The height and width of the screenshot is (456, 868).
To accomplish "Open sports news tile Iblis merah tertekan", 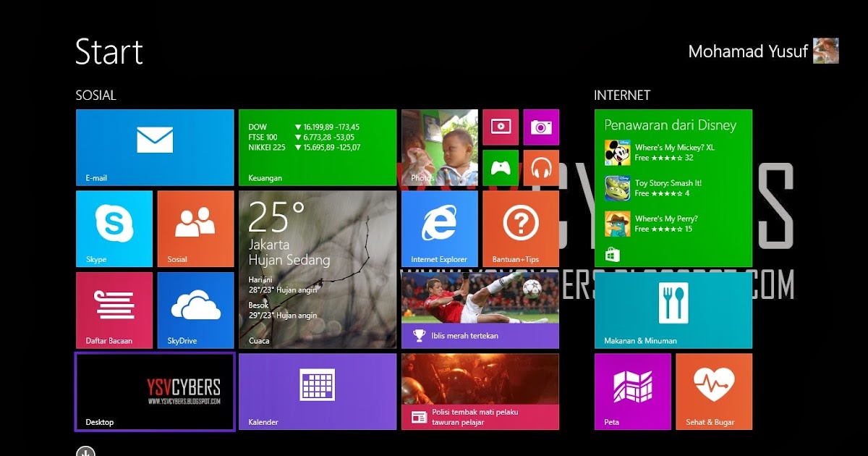I will 480,311.
